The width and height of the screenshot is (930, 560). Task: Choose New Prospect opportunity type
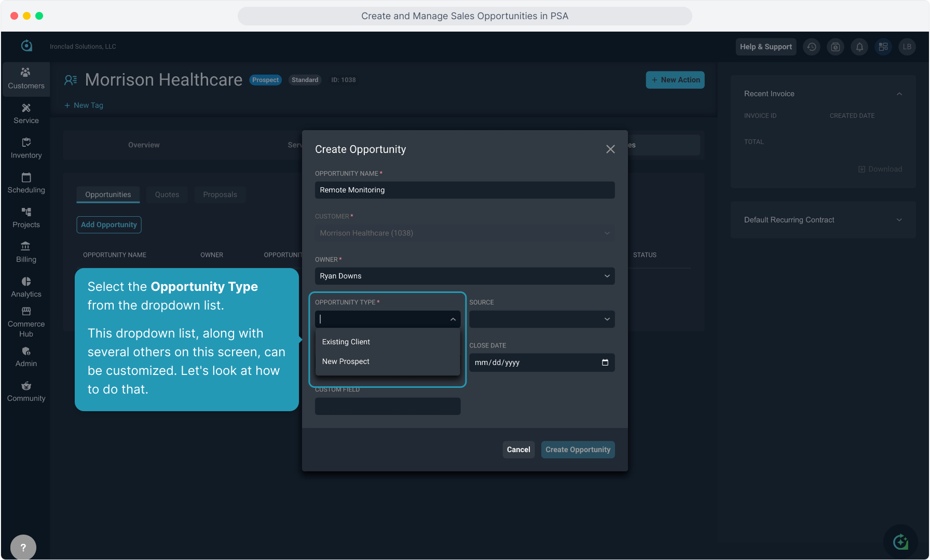pyautogui.click(x=346, y=361)
